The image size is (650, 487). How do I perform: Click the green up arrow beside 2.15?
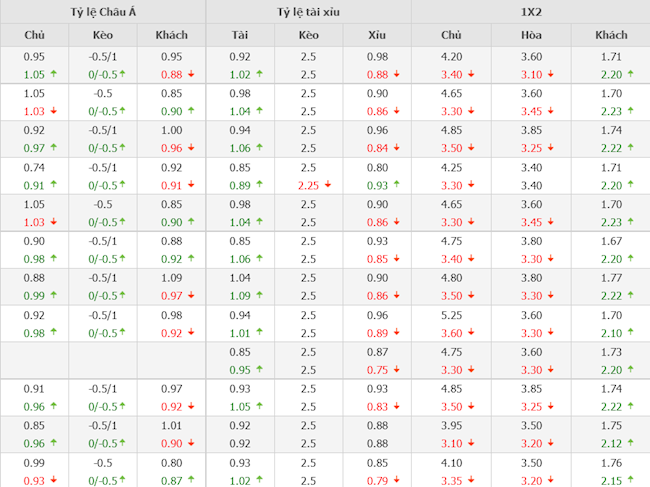coord(630,481)
